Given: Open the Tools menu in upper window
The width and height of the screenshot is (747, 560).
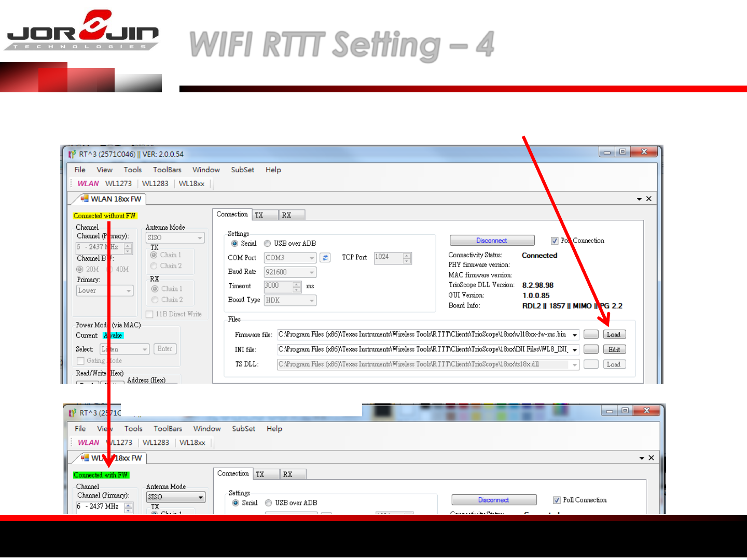Looking at the screenshot, I should click(133, 170).
